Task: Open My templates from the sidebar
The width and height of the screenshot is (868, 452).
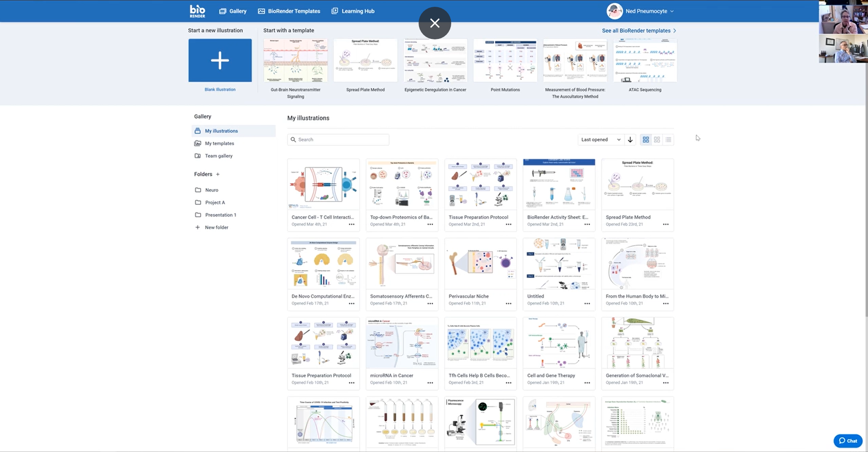Action: pos(219,143)
